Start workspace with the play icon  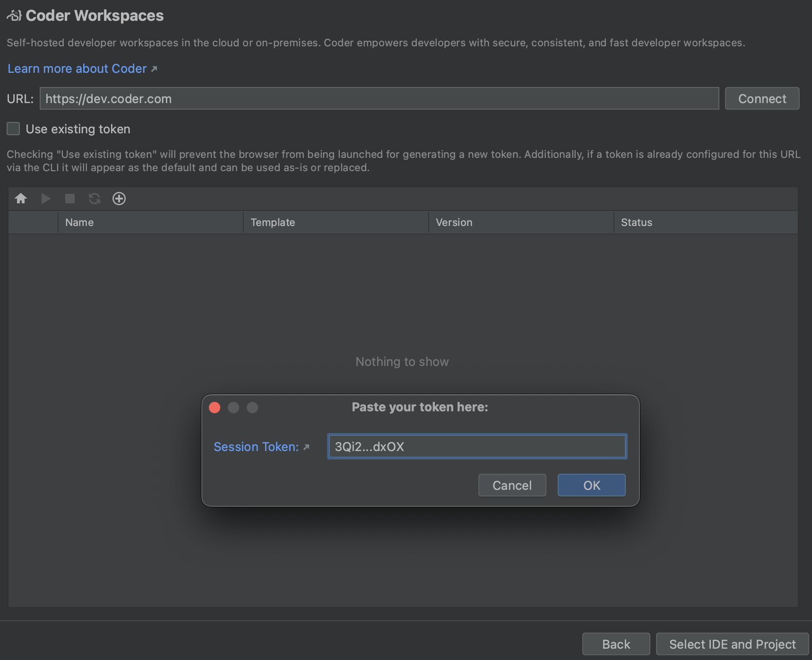46,199
